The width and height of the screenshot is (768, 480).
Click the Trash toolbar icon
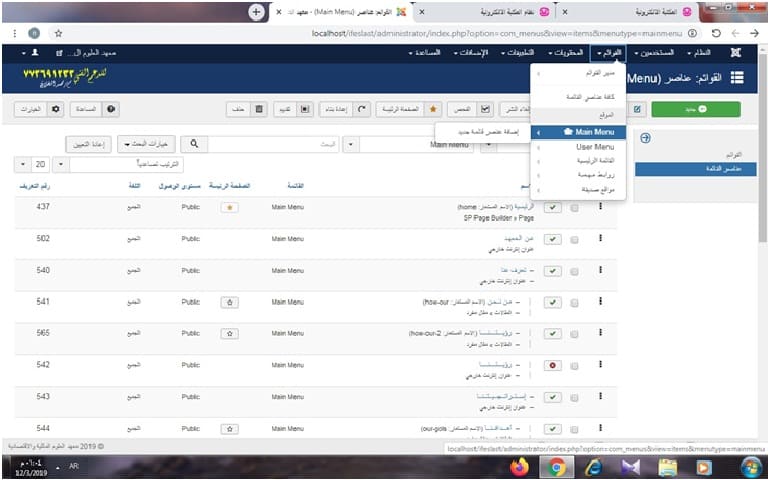pyautogui.click(x=259, y=109)
